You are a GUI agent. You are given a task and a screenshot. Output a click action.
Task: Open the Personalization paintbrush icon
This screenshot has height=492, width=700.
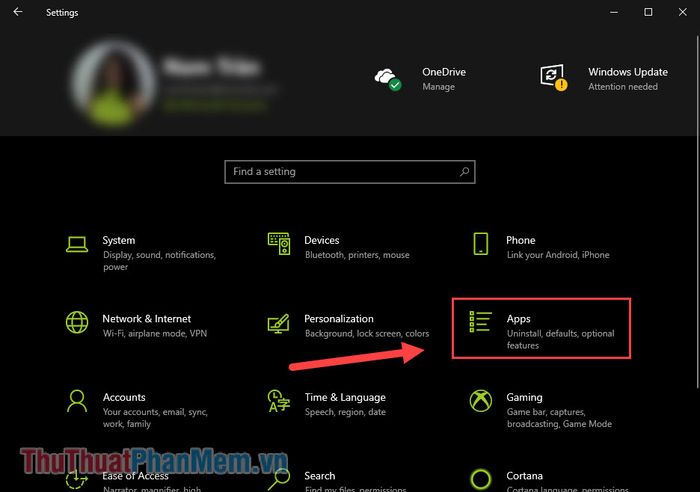point(279,323)
